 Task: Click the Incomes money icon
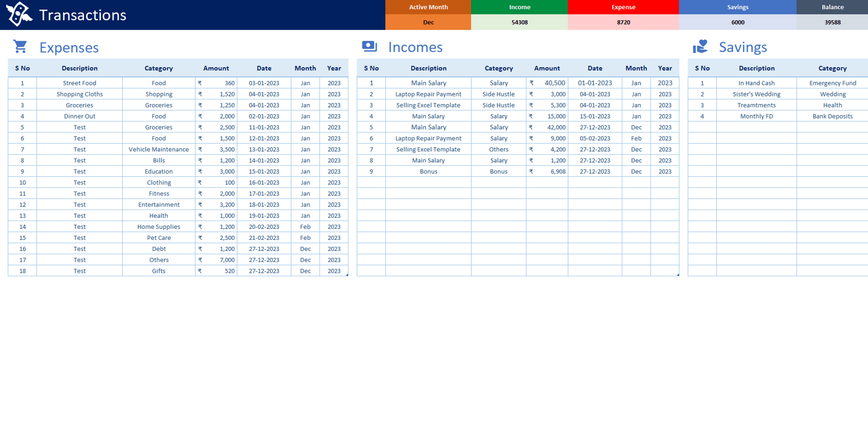[x=369, y=46]
